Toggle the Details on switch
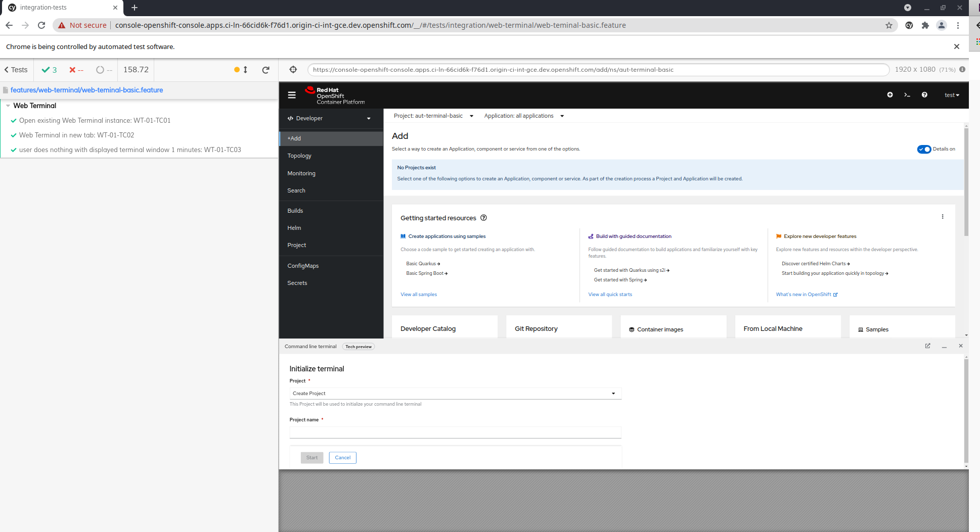Image resolution: width=980 pixels, height=532 pixels. [x=924, y=149]
